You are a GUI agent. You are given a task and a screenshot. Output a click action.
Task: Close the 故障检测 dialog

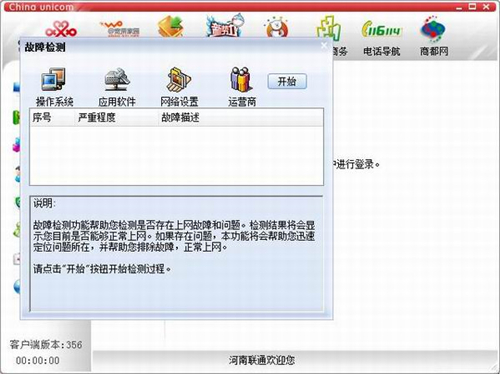pyautogui.click(x=324, y=46)
